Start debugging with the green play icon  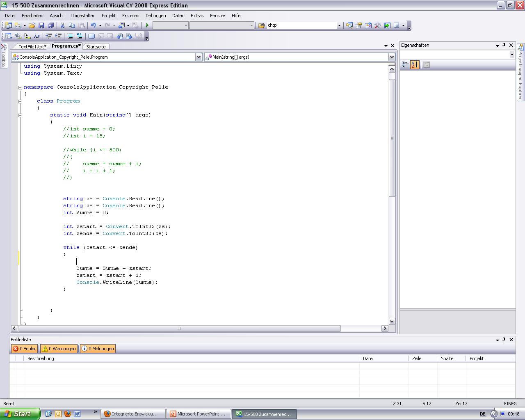[147, 25]
